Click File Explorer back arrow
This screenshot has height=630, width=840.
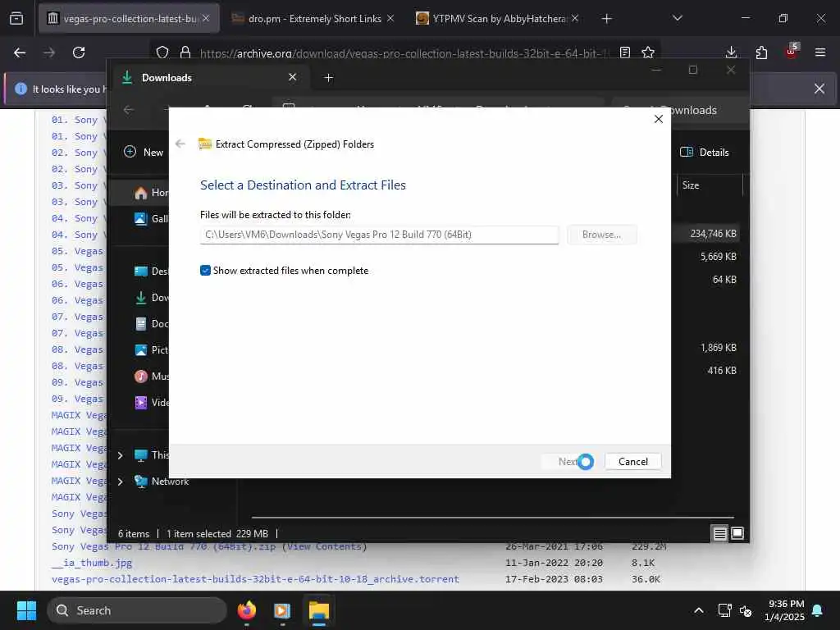(x=129, y=110)
